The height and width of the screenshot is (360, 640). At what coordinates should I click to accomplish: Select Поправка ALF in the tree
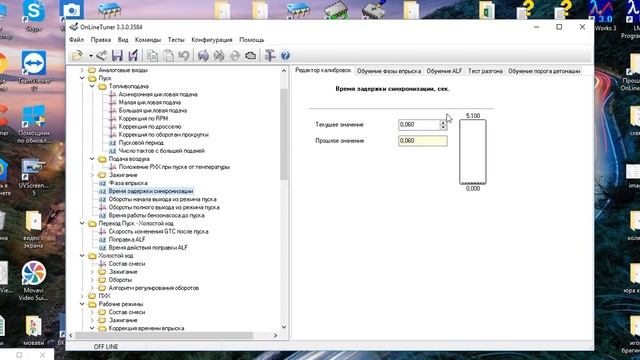click(127, 240)
